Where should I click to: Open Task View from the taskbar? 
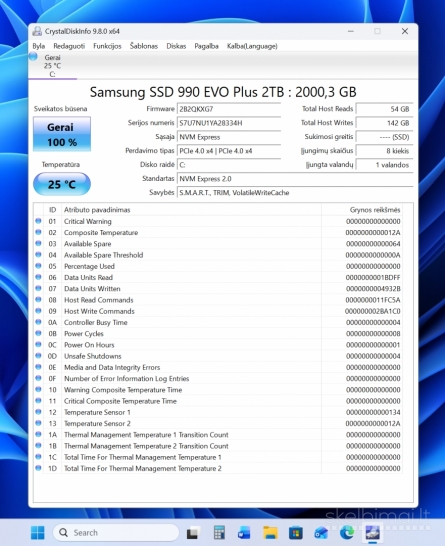pyautogui.click(x=193, y=533)
